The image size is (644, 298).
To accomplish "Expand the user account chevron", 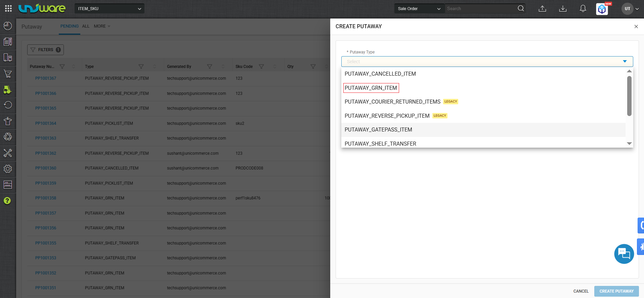I will 637,9.
